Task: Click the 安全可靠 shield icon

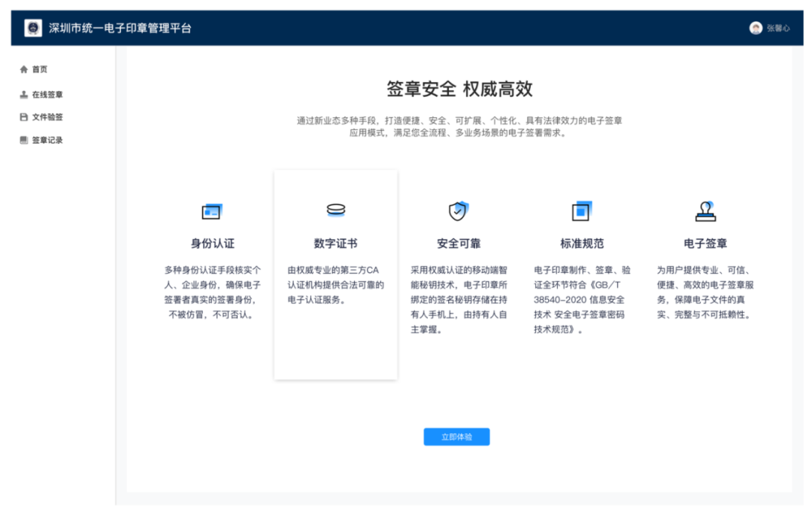Action: click(459, 211)
